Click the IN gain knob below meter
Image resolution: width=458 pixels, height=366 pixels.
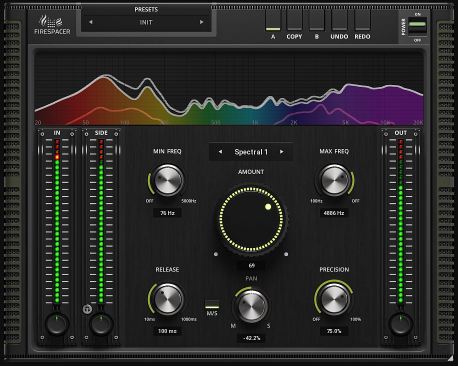click(57, 324)
